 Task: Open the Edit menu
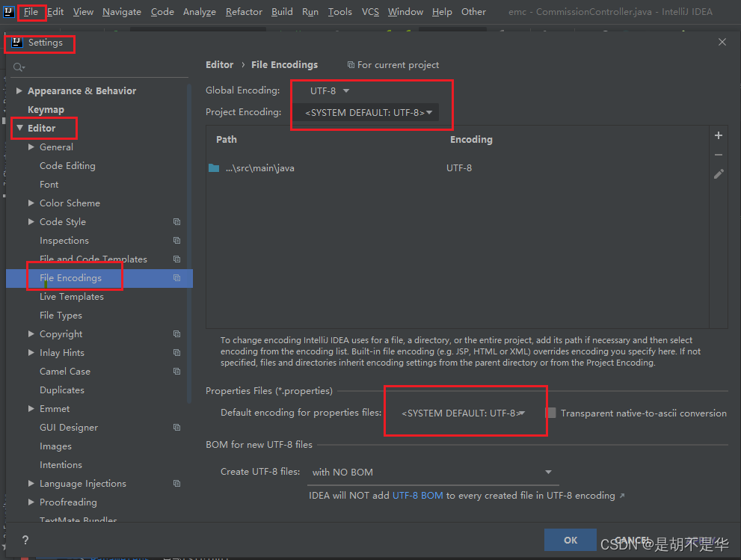[x=55, y=12]
